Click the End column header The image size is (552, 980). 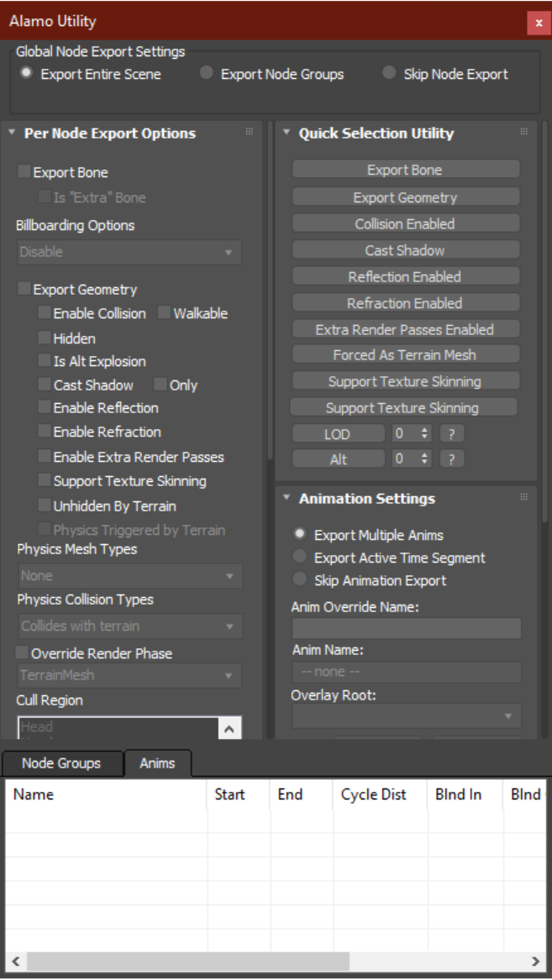[302, 794]
